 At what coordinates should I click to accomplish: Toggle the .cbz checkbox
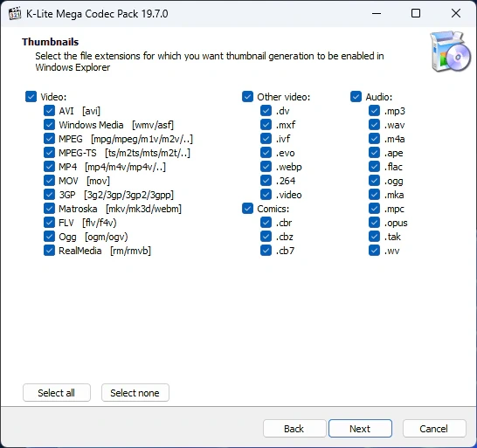coord(266,237)
